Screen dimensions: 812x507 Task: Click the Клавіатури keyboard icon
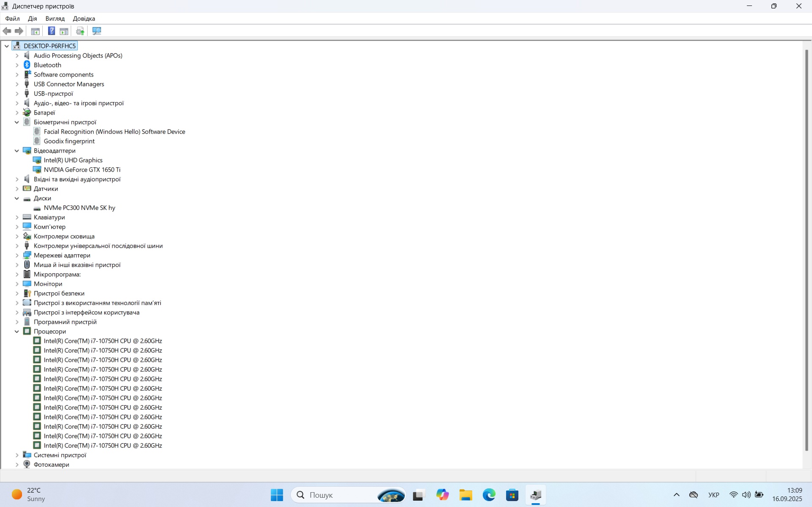tap(27, 217)
